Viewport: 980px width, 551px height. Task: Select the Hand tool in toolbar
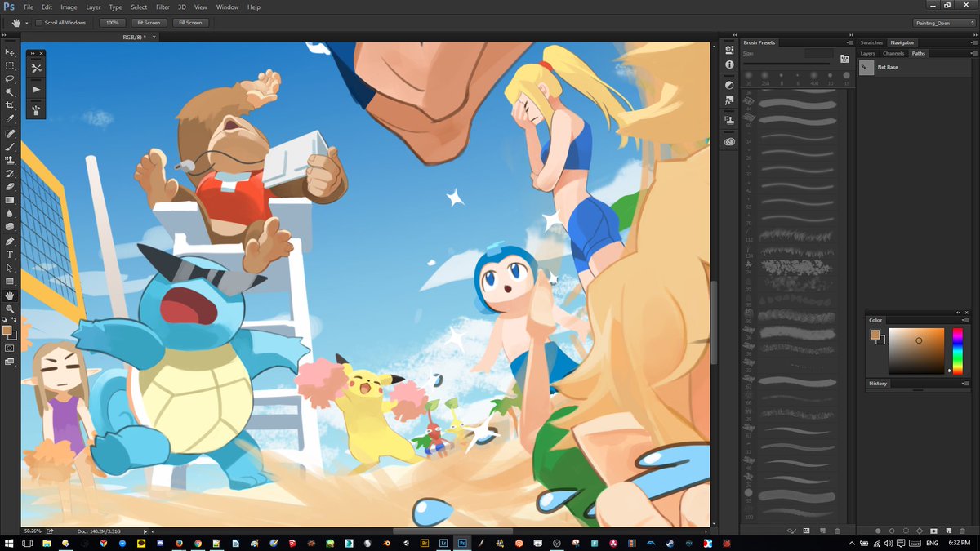point(10,295)
